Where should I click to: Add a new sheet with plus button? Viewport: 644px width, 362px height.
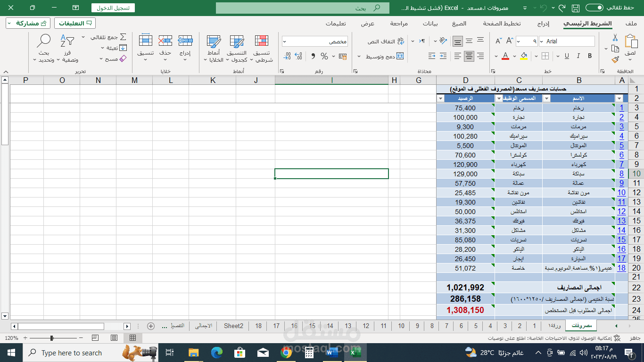[x=151, y=326]
